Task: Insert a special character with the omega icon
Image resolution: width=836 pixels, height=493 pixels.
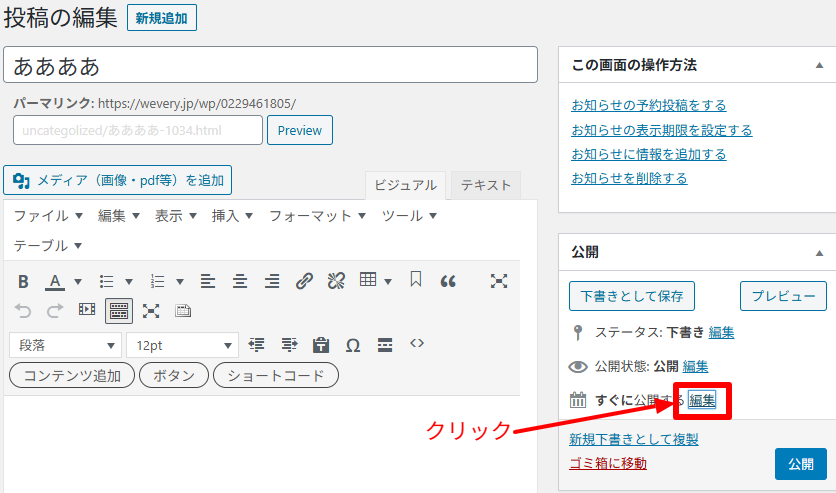Action: [x=352, y=345]
